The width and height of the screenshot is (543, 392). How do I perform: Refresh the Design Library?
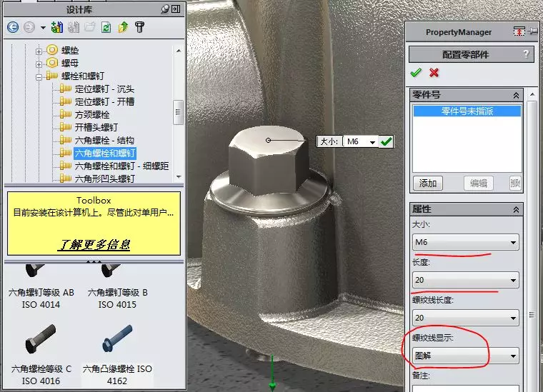tap(106, 27)
